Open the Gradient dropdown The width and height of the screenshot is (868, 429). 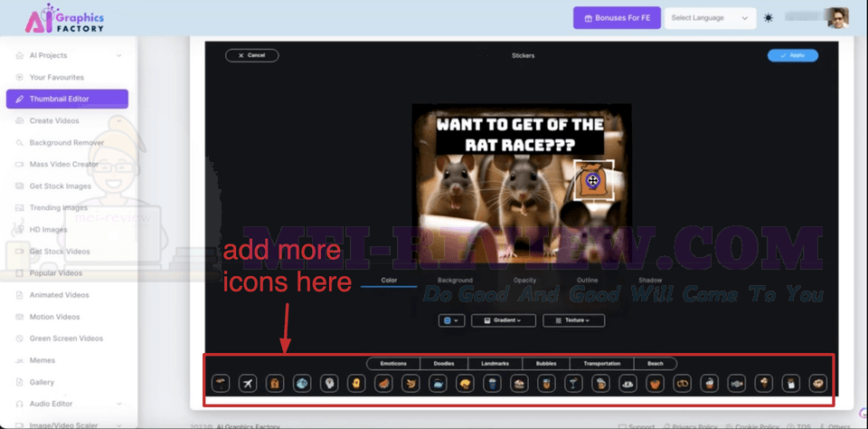point(504,320)
